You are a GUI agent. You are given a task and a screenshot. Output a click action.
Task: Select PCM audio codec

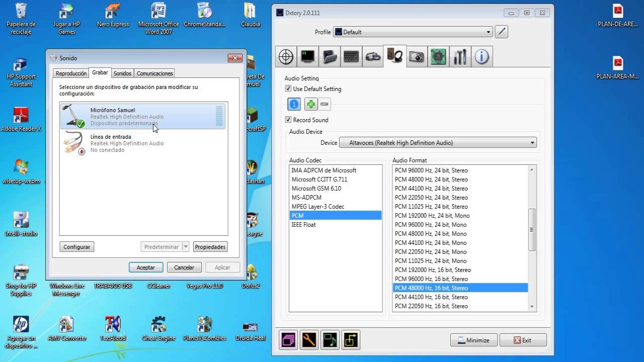pos(336,216)
